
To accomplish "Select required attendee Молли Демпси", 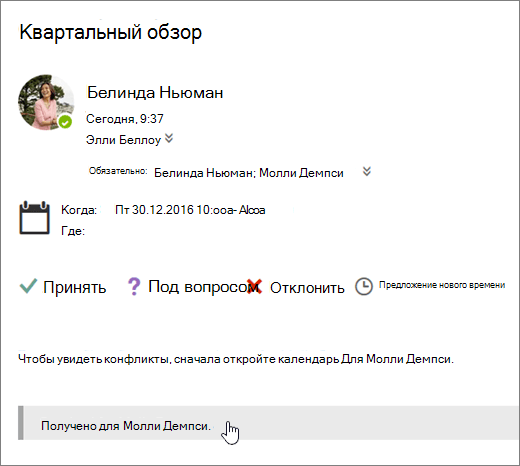I will click(x=301, y=173).
